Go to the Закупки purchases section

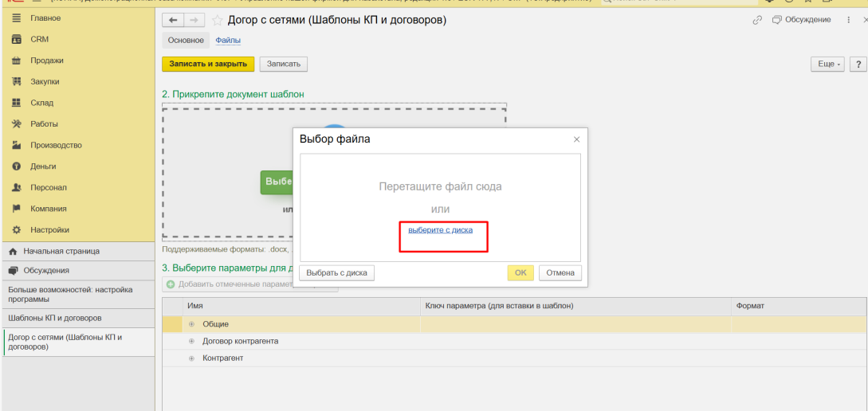pos(45,81)
